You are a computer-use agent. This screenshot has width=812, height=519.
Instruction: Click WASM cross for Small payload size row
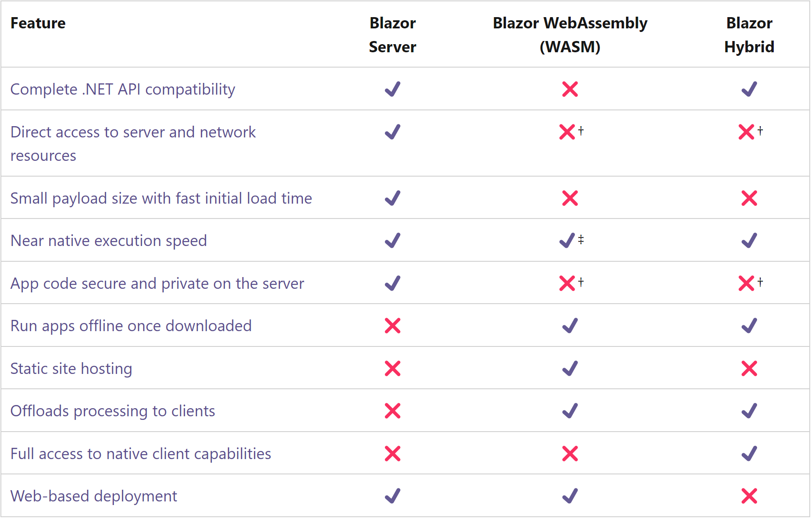[570, 198]
